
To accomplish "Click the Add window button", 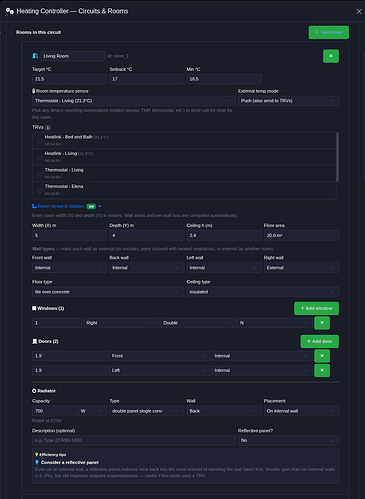I will tap(316, 308).
